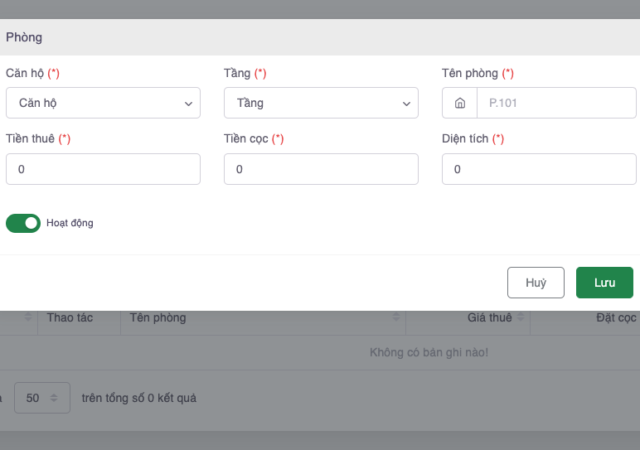The width and height of the screenshot is (640, 450).
Task: Click the Tiền thuê input field
Action: (102, 170)
